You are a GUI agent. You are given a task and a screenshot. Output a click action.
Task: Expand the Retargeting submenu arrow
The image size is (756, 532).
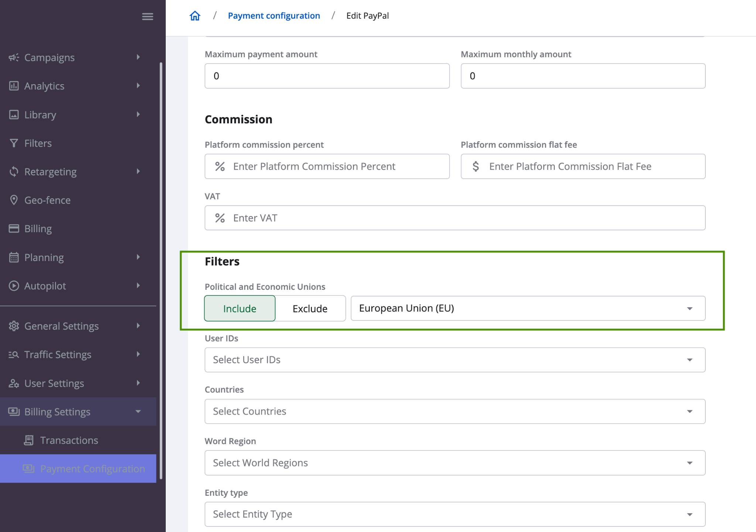coord(138,171)
